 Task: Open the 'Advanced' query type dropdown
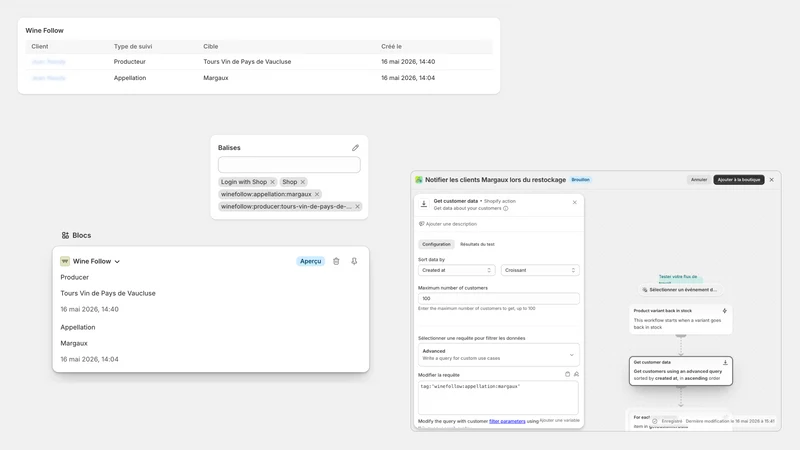pyautogui.click(x=498, y=355)
